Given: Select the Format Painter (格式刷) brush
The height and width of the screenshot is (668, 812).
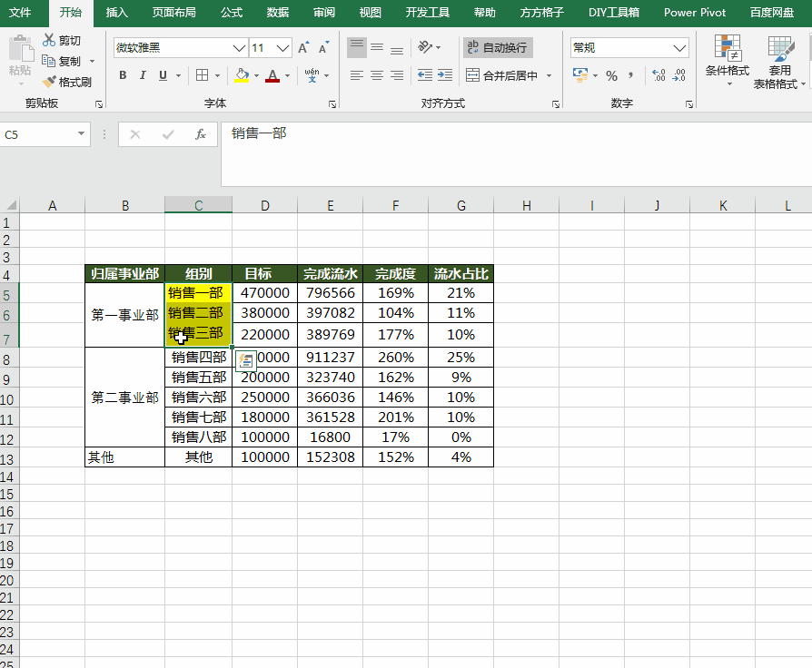Looking at the screenshot, I should pos(49,82).
